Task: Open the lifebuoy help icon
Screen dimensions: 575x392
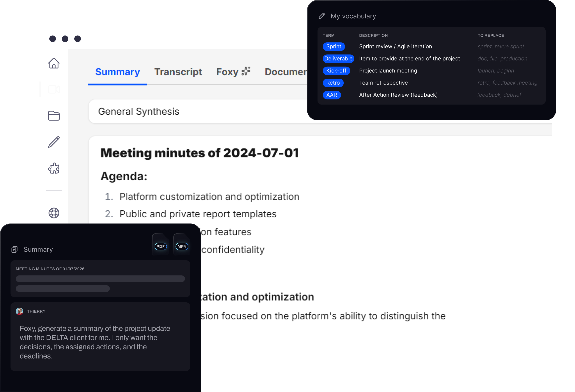Action: (54, 213)
